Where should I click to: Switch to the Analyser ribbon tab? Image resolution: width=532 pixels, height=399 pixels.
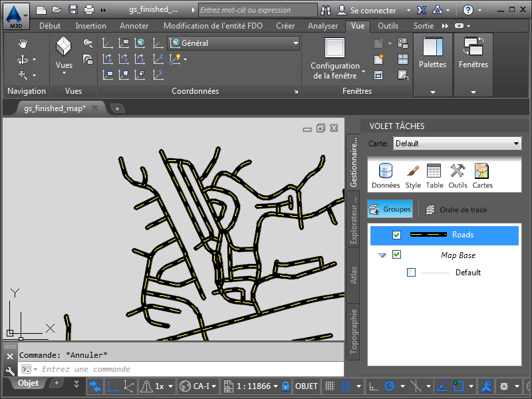[x=323, y=26]
